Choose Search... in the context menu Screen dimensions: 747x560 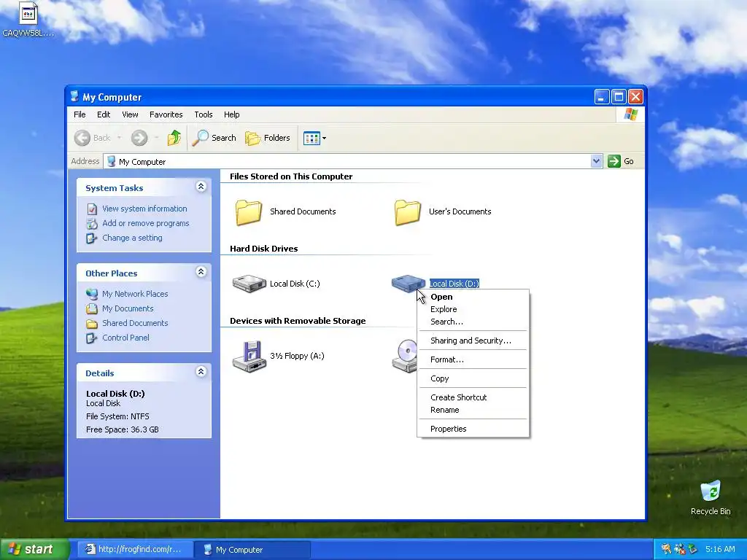(x=473, y=322)
